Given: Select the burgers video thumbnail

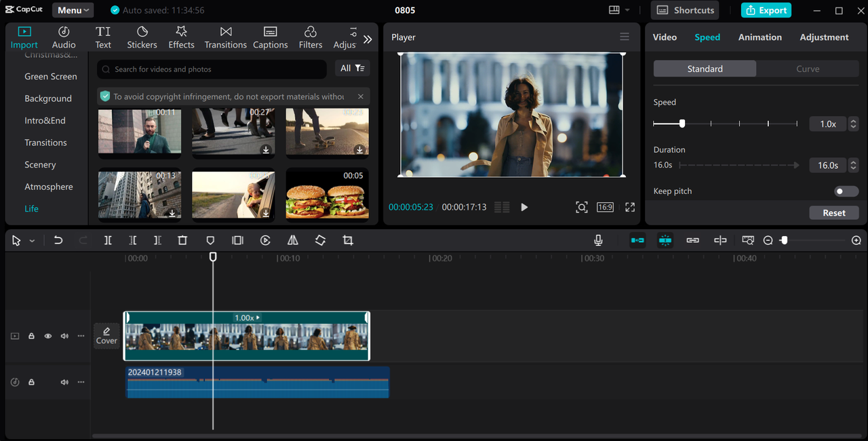Looking at the screenshot, I should coord(328,194).
